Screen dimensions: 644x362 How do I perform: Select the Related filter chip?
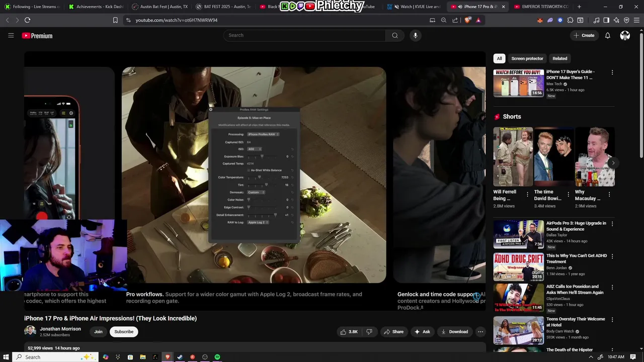point(559,58)
